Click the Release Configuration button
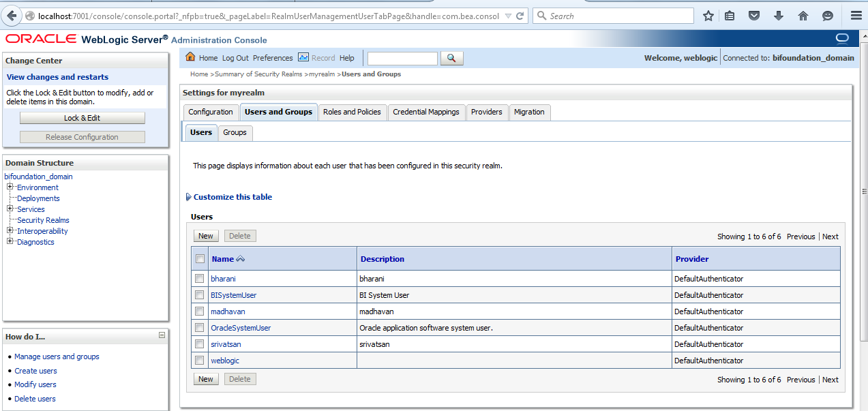This screenshot has width=868, height=411. coord(83,137)
